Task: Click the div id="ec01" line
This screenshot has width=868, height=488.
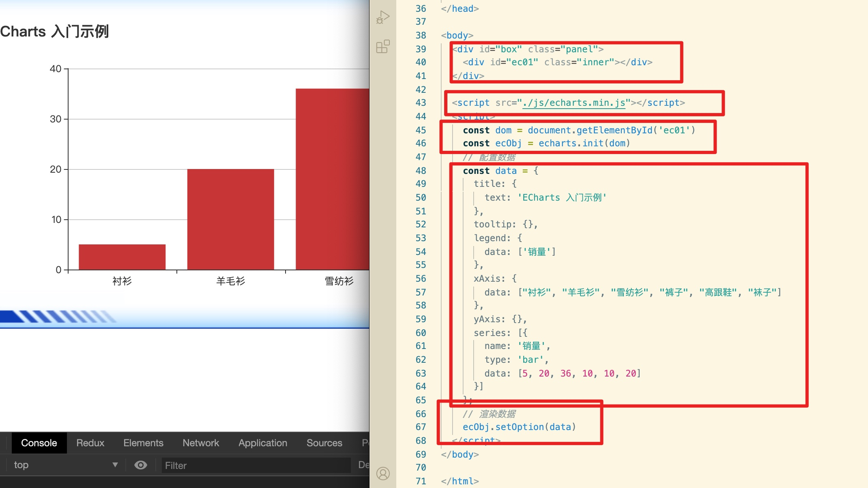Action: coord(557,62)
